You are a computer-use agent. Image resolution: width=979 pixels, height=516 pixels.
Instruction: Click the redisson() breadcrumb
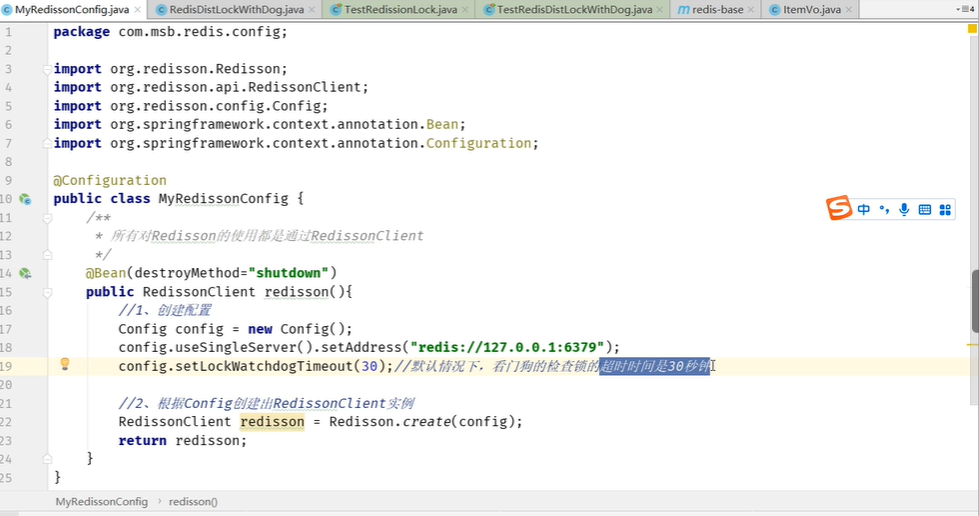pyautogui.click(x=193, y=502)
